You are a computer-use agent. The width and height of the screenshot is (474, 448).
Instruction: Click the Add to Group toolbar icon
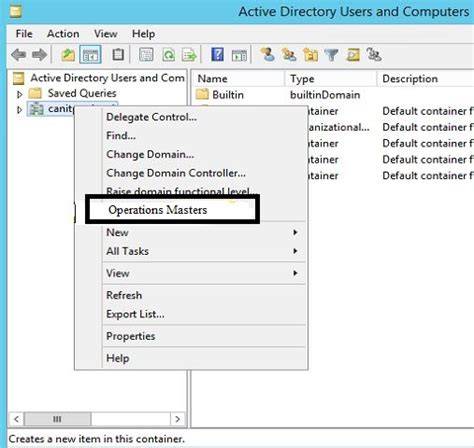click(x=374, y=54)
